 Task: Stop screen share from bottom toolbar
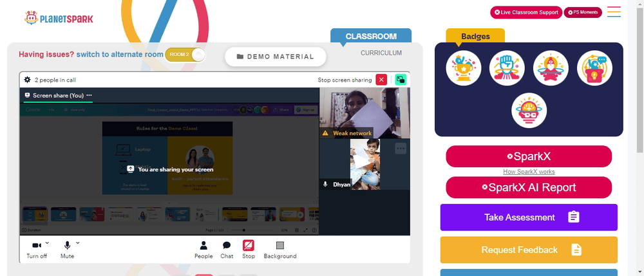[248, 250]
